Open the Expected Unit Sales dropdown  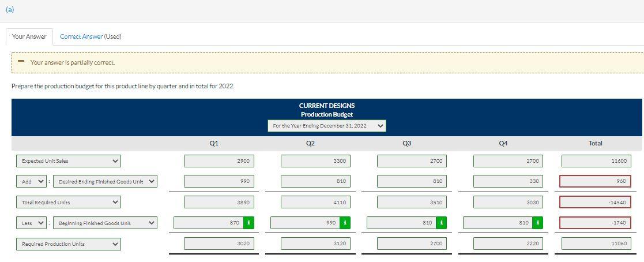point(69,161)
